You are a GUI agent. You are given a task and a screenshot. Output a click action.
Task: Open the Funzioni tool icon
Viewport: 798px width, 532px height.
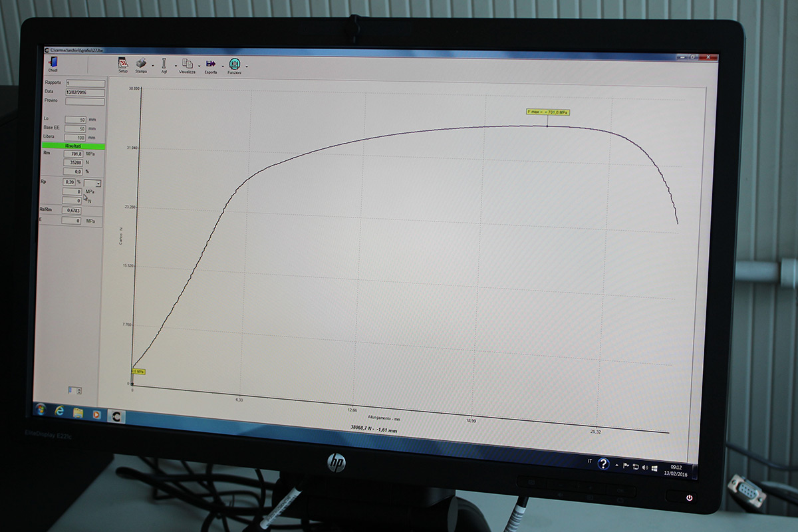(234, 65)
